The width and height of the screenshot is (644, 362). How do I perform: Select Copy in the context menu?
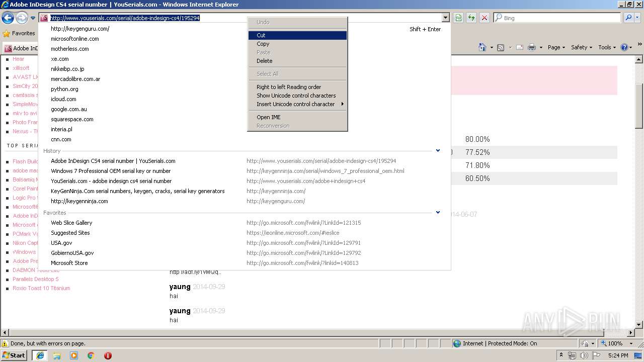(x=297, y=44)
